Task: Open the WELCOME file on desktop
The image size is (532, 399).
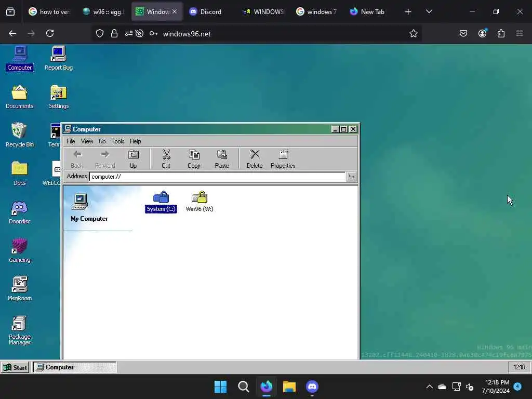Action: 51,174
